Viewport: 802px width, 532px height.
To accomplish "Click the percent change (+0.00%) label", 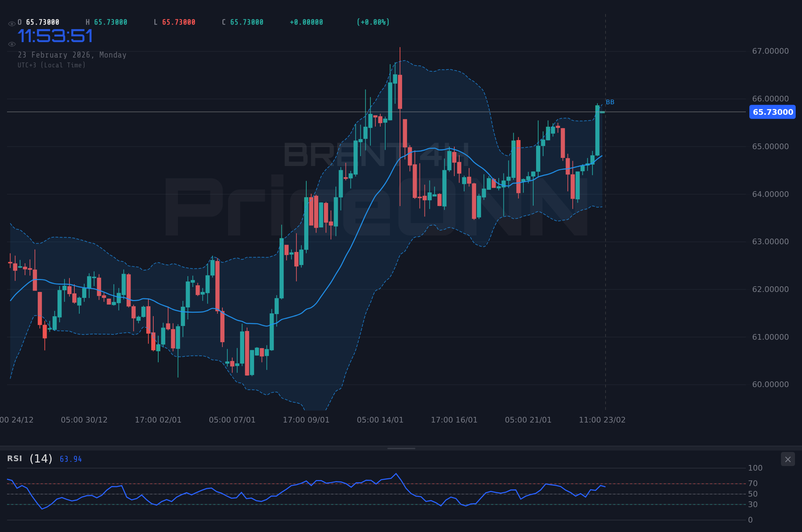I will (373, 22).
